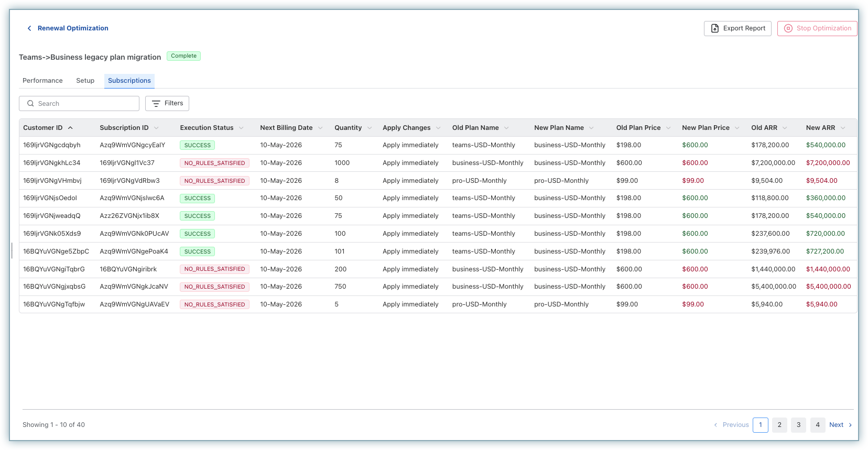Go to page 4
The height and width of the screenshot is (450, 868).
pos(818,425)
